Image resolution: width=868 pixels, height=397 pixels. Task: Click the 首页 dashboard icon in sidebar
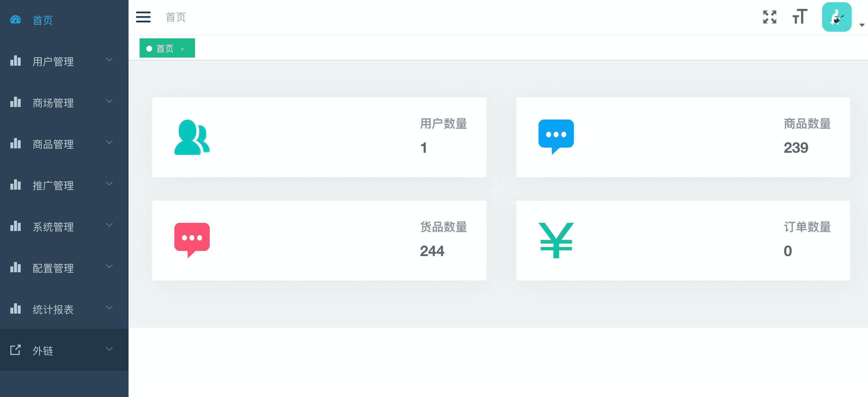click(16, 20)
